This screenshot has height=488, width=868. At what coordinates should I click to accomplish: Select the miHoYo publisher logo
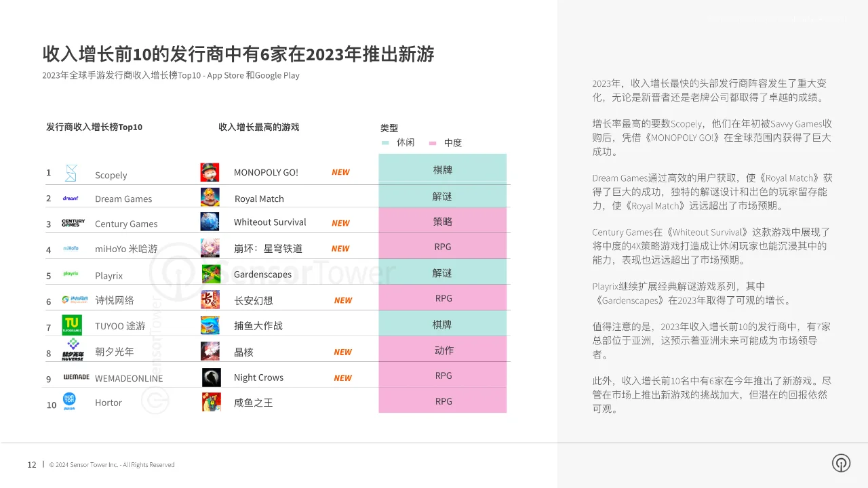pos(71,248)
